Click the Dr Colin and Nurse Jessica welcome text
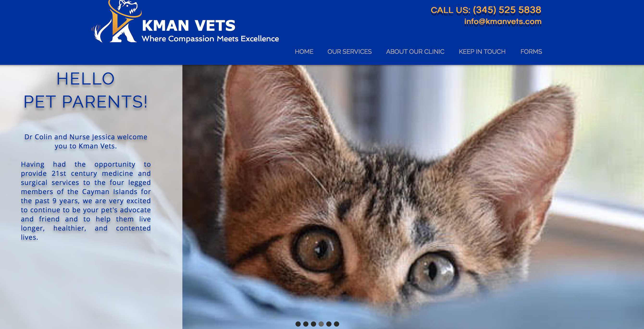Image resolution: width=644 pixels, height=329 pixels. tap(86, 141)
